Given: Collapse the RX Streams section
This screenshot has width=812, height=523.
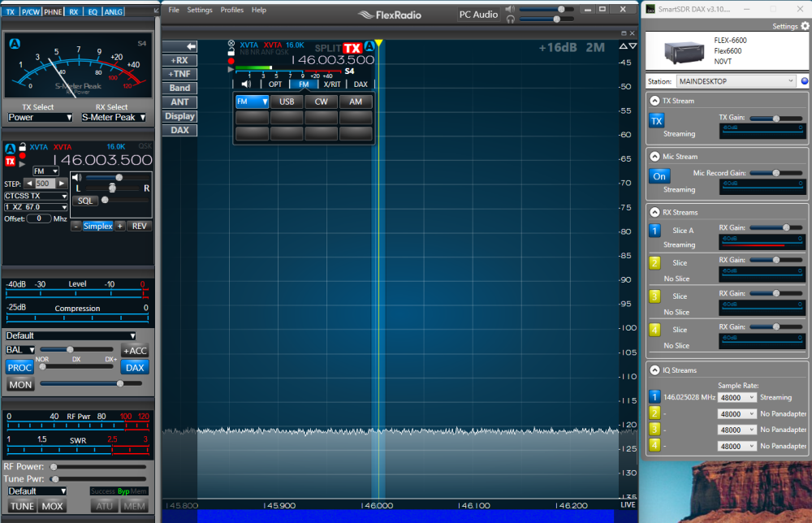Looking at the screenshot, I should (x=654, y=212).
